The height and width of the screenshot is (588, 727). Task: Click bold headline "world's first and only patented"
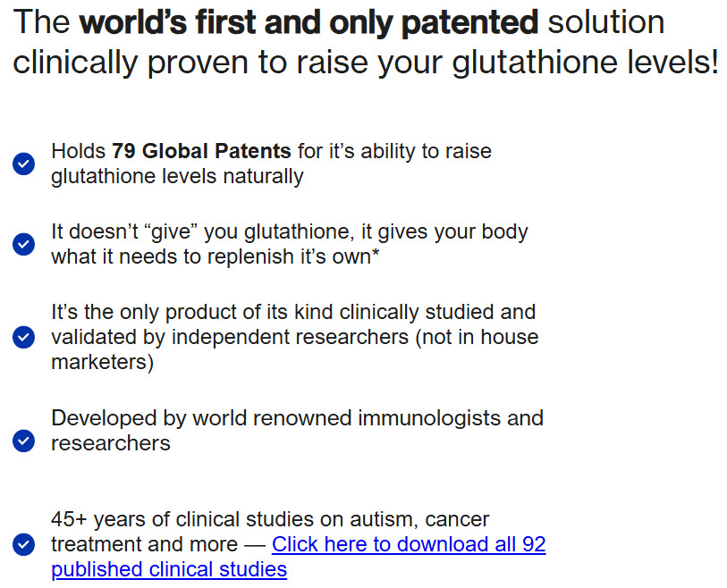click(x=309, y=22)
